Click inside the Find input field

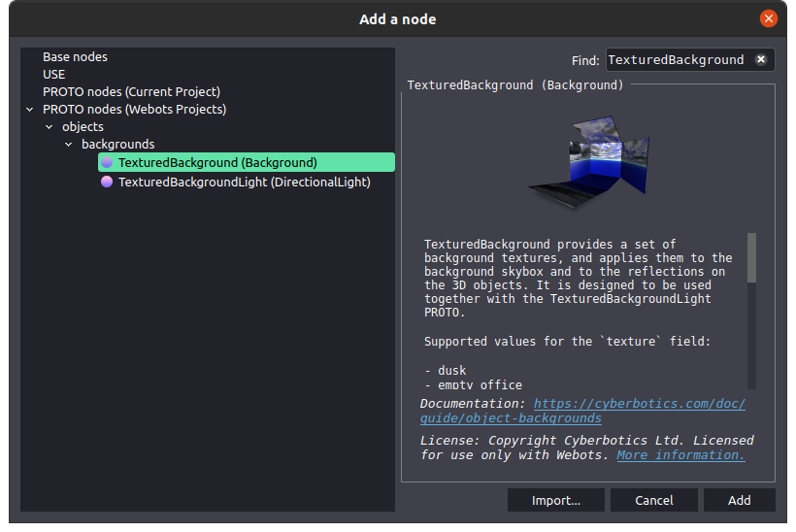676,59
